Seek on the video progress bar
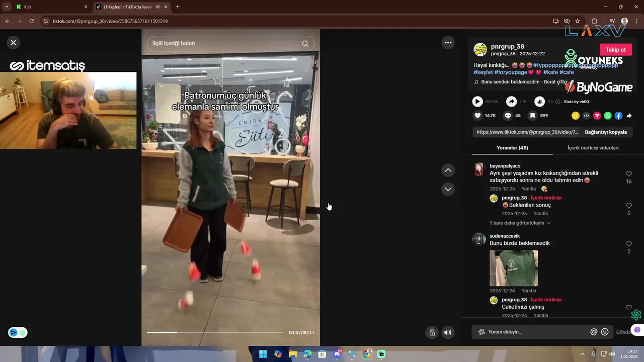The width and height of the screenshot is (644, 362). coord(214,332)
